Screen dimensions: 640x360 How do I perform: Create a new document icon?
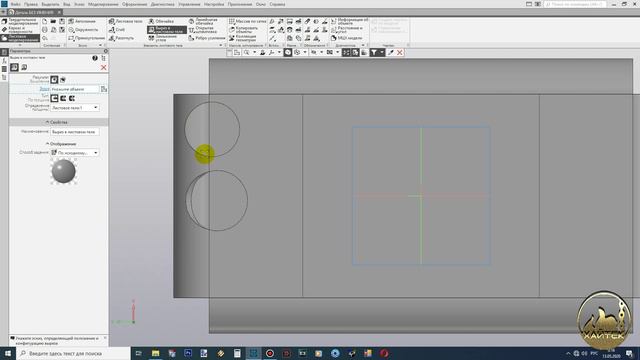44,21
